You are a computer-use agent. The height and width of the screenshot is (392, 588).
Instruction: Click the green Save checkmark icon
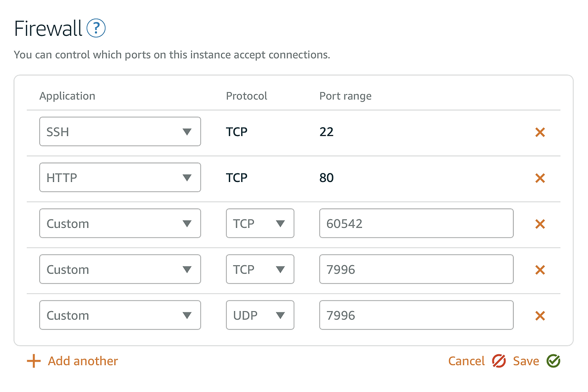(x=554, y=361)
